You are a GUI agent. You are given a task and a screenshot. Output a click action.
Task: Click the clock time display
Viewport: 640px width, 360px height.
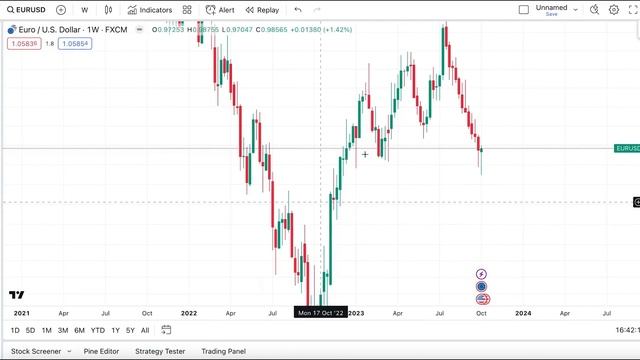click(x=627, y=330)
